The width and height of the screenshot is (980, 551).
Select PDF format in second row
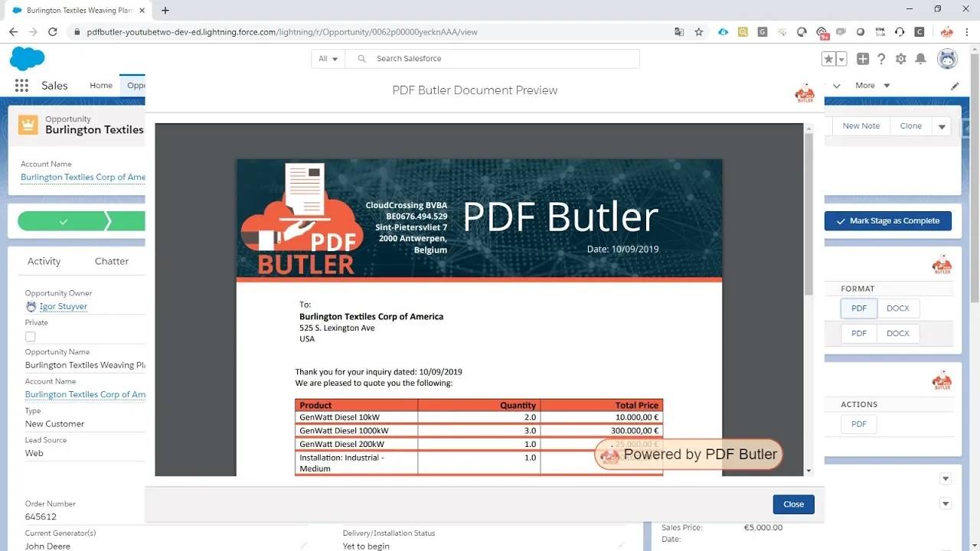[x=859, y=334]
